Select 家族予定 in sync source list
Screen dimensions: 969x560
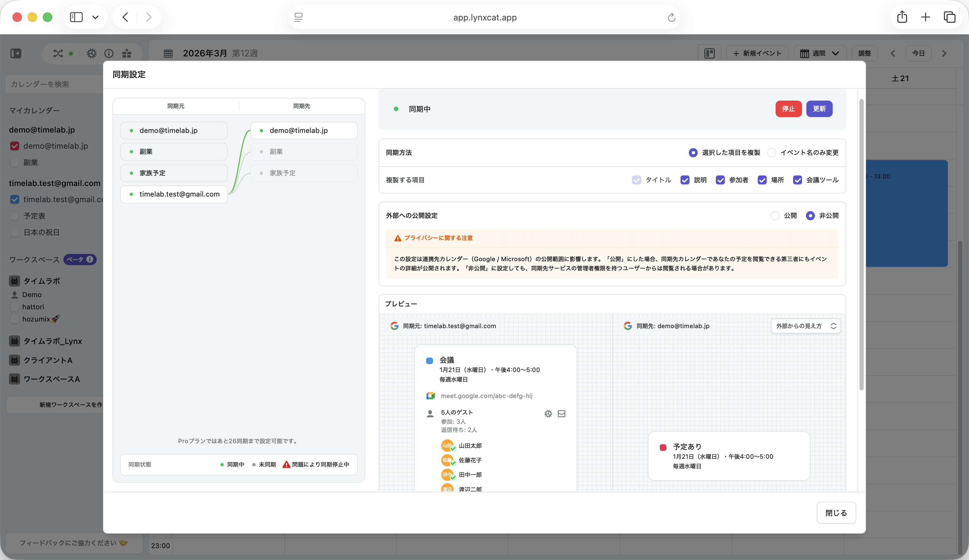tap(174, 173)
